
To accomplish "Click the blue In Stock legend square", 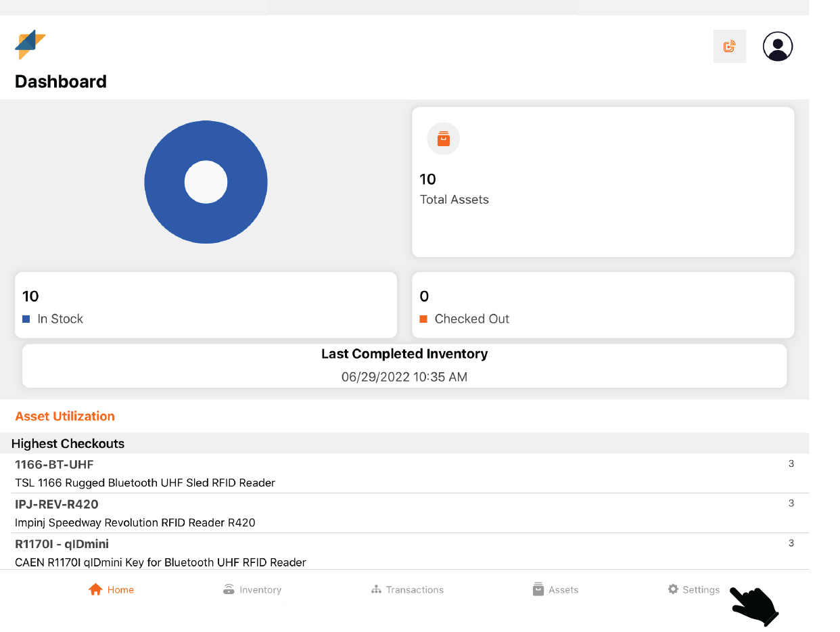I will tap(26, 319).
